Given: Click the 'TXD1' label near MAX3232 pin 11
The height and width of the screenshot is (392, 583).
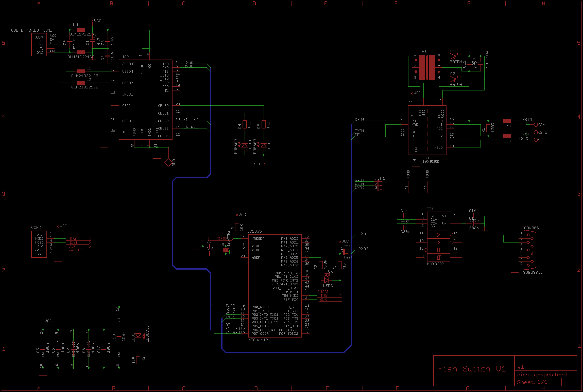Looking at the screenshot, I should (364, 234).
